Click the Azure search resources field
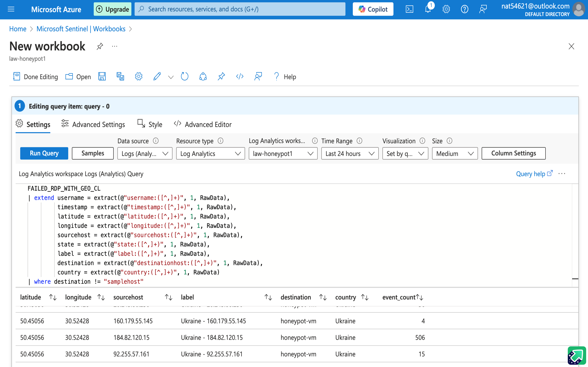The width and height of the screenshot is (588, 367). pos(240,9)
